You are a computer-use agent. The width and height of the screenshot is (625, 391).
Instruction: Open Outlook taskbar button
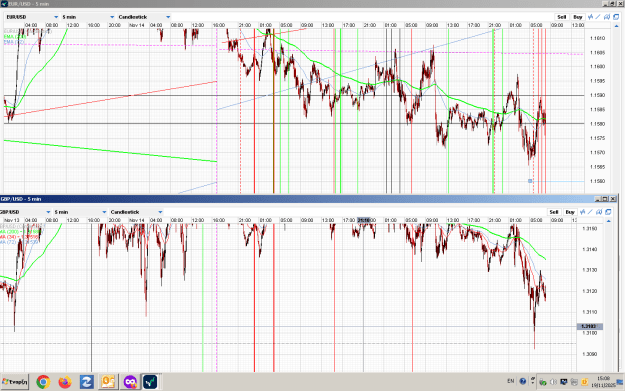[x=108, y=382]
